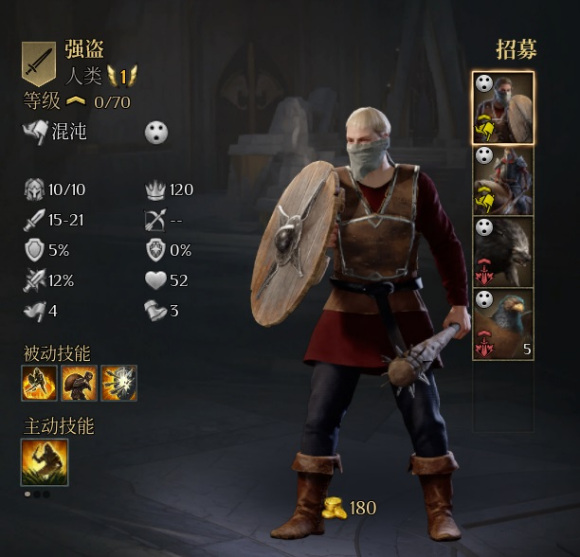Viewport: 580px width, 557px height.
Task: Click the winged tier 1 badge
Action: 122,76
